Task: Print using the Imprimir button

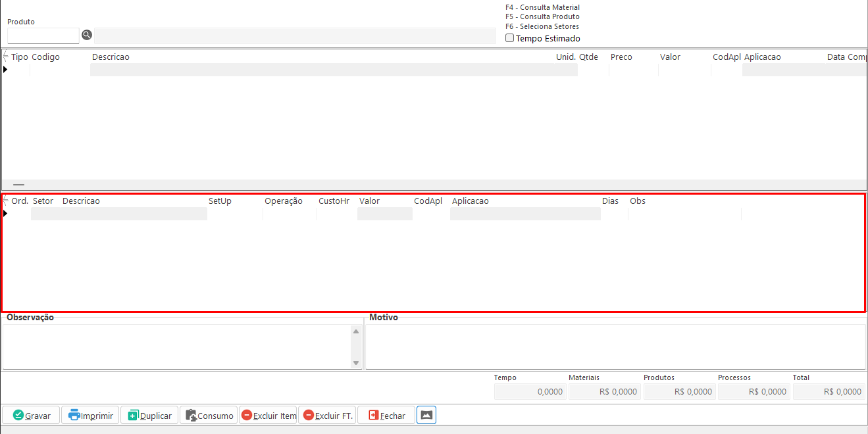Action: 90,416
